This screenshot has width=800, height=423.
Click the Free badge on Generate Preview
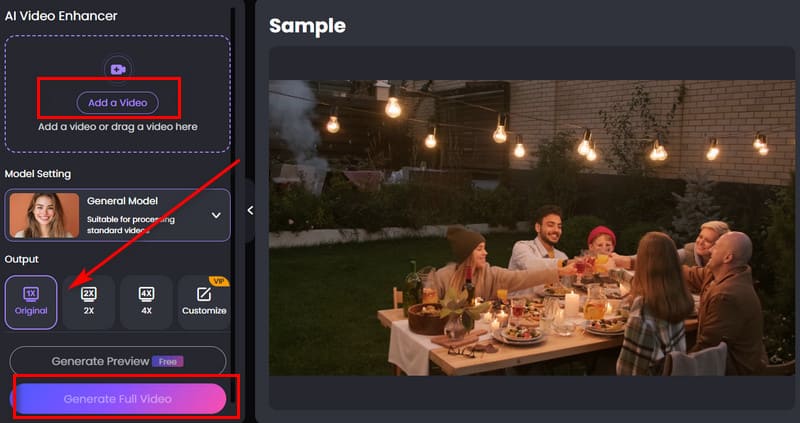pos(167,361)
